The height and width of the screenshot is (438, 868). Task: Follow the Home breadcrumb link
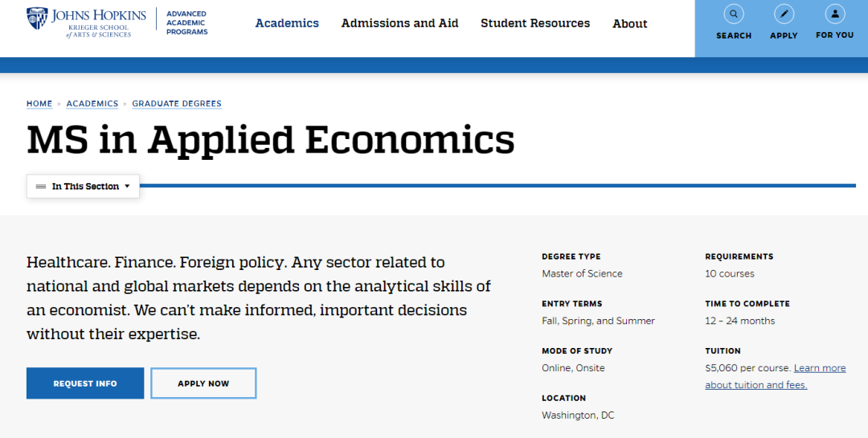39,104
